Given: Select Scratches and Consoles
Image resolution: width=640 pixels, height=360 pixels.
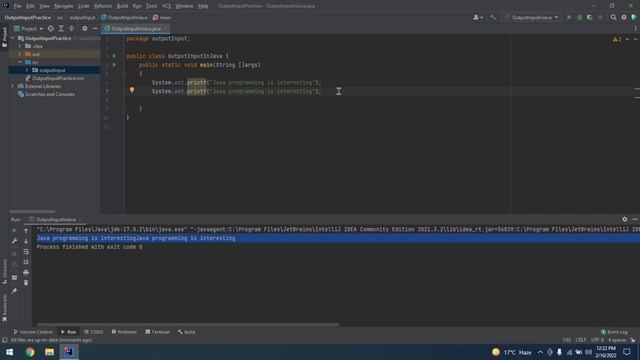Looking at the screenshot, I should point(46,94).
